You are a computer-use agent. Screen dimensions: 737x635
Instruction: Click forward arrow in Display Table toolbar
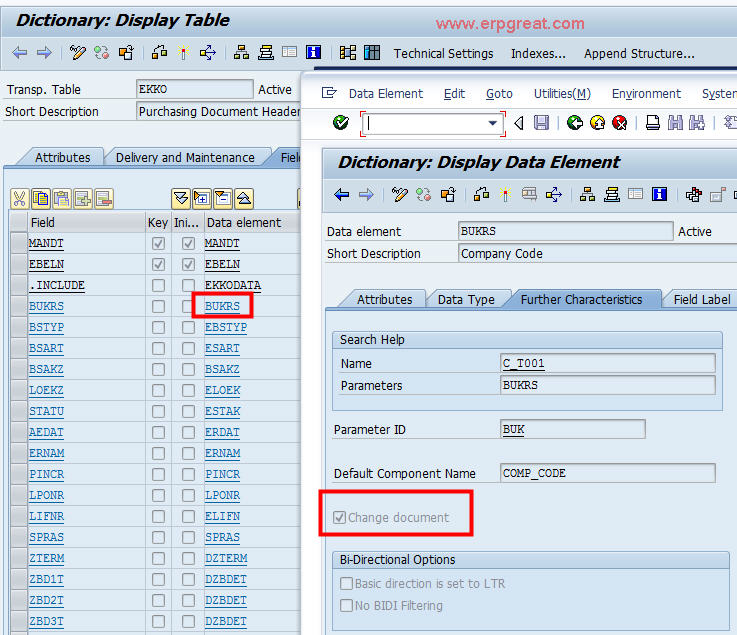[x=44, y=53]
